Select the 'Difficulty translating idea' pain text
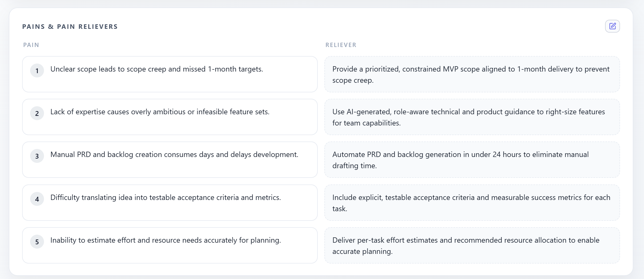The width and height of the screenshot is (644, 279). [x=166, y=198]
